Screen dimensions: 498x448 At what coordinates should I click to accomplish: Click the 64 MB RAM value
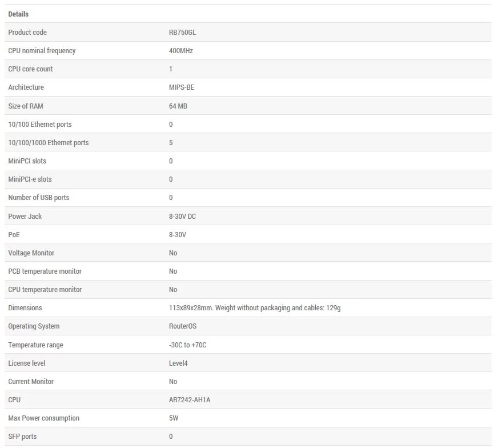pyautogui.click(x=178, y=106)
